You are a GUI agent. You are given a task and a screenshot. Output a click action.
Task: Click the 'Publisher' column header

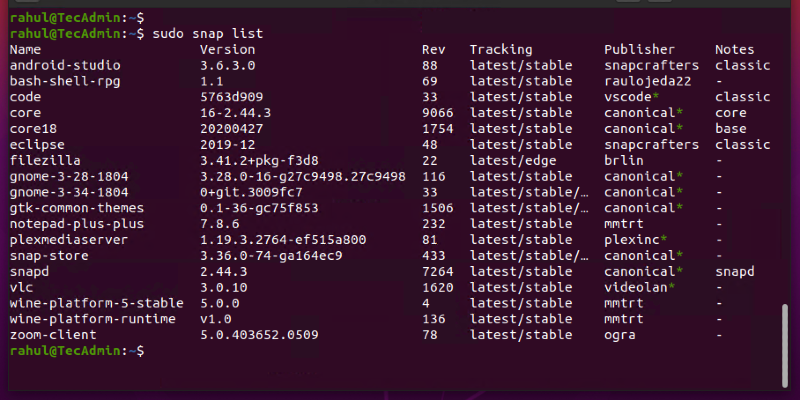click(640, 50)
